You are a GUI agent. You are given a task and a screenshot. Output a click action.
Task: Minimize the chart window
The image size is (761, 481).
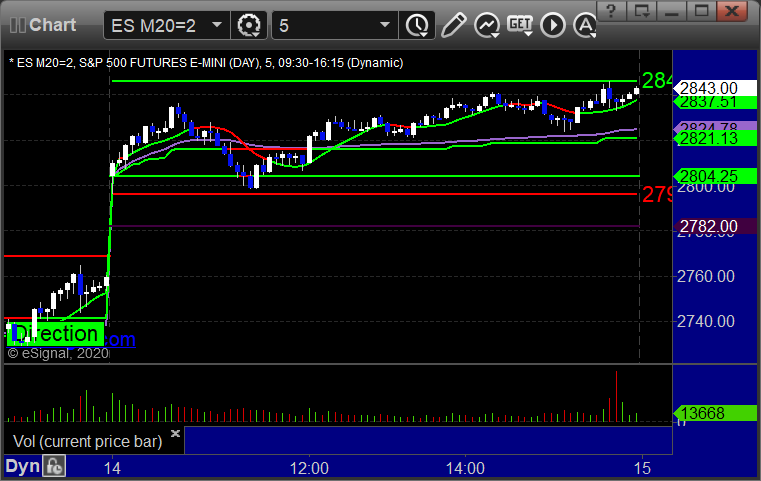[671, 11]
